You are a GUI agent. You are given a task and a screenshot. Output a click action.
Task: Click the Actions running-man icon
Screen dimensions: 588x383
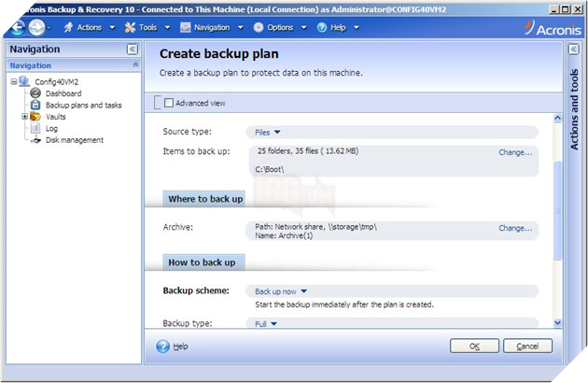click(68, 27)
